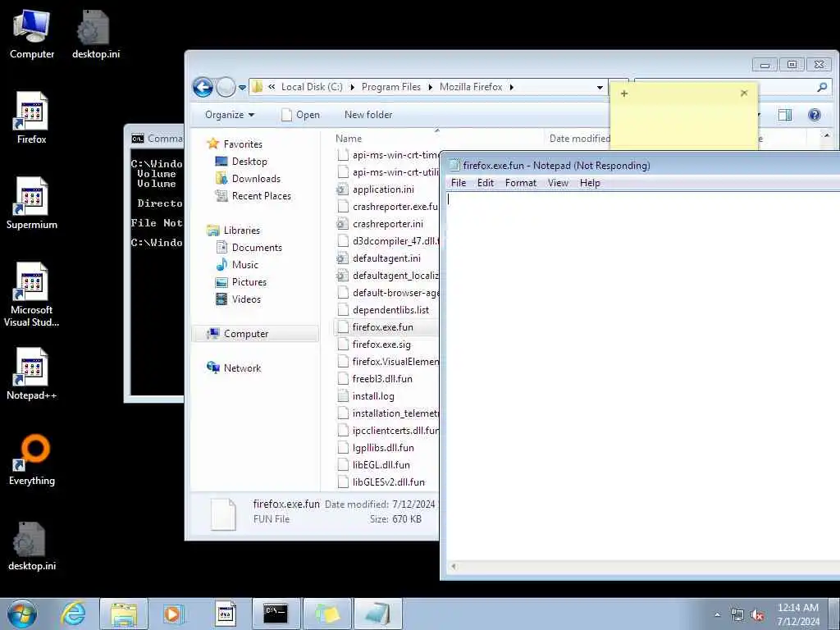This screenshot has width=840, height=630.
Task: Select Music library
Action: pyautogui.click(x=244, y=265)
